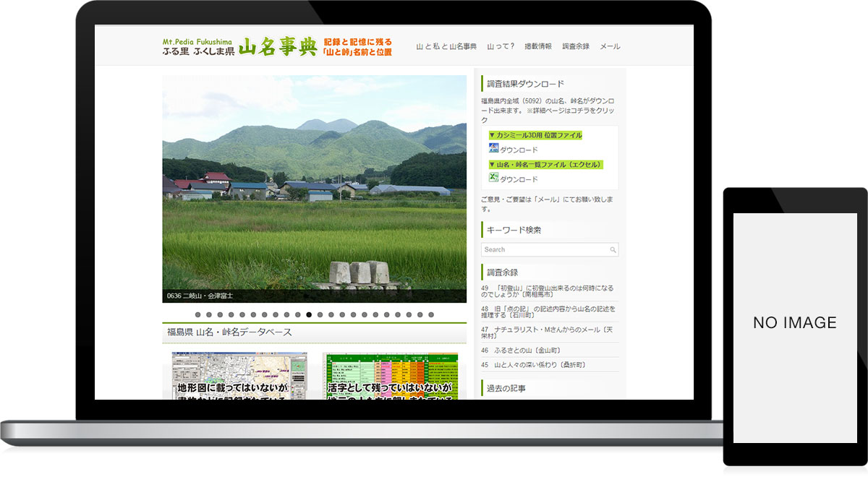
Task: Download the 山名・峠名一覧 Excel file link
Action: (519, 179)
